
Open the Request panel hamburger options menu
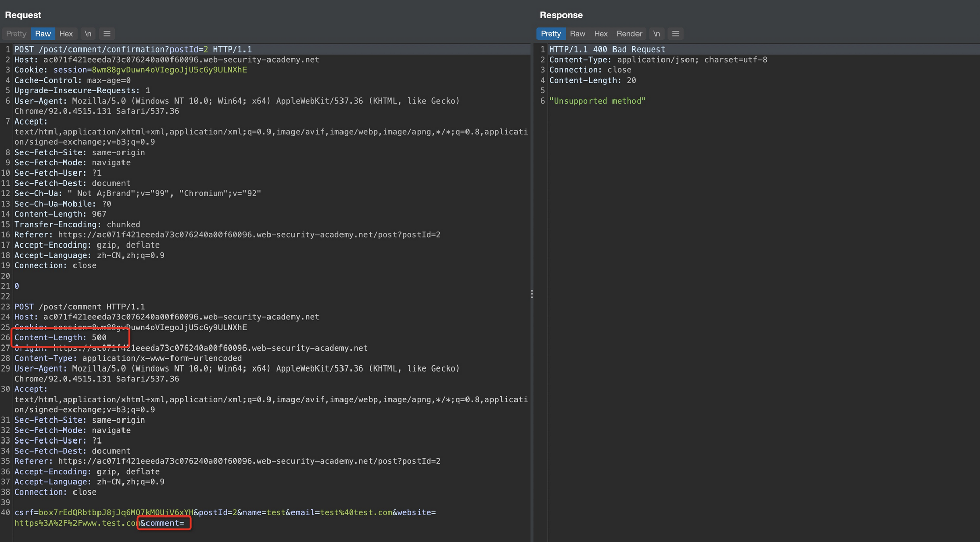tap(107, 34)
